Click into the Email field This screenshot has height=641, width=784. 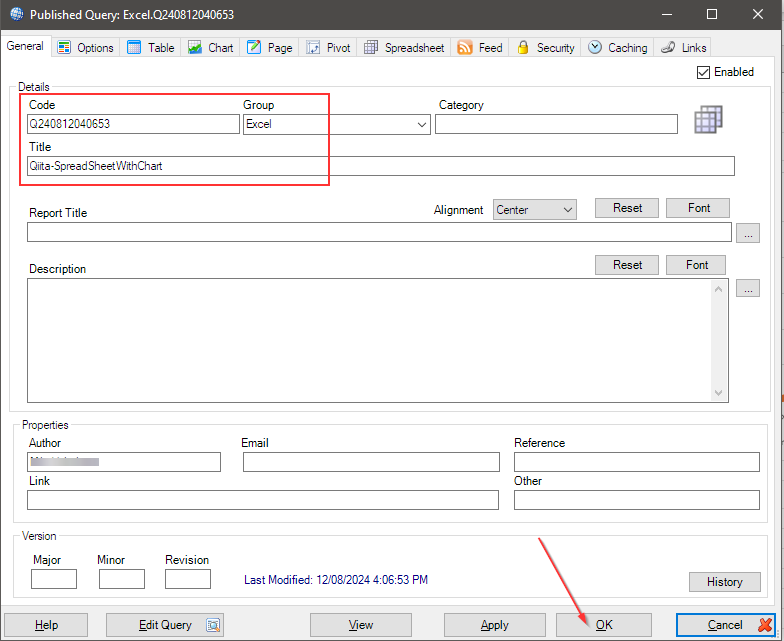pyautogui.click(x=372, y=462)
